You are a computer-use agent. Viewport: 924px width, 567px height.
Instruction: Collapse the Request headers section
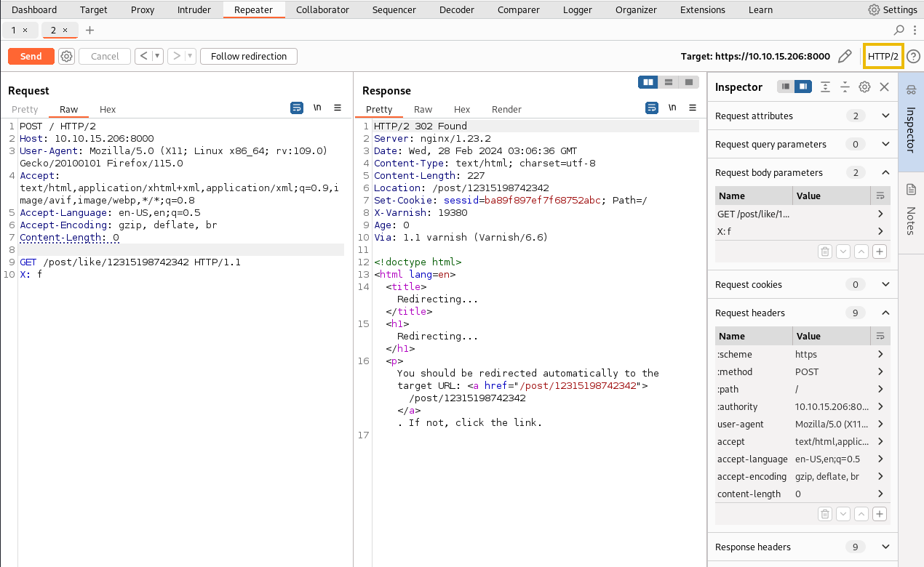point(885,313)
